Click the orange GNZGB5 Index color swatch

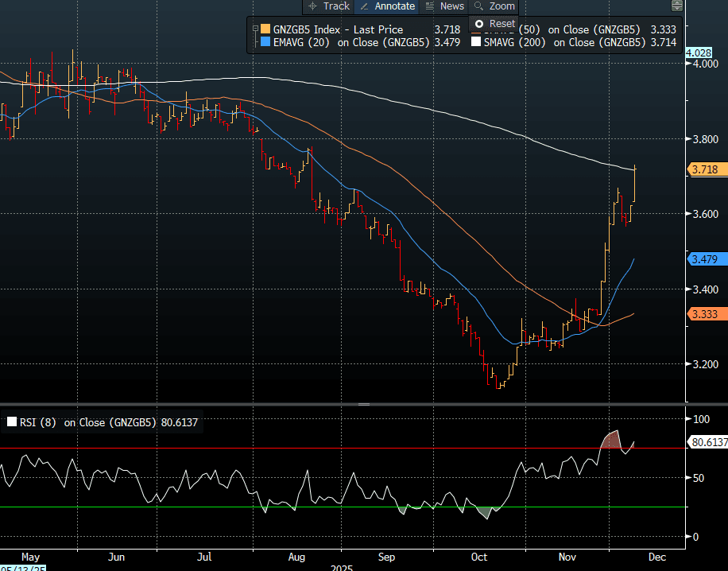click(265, 29)
